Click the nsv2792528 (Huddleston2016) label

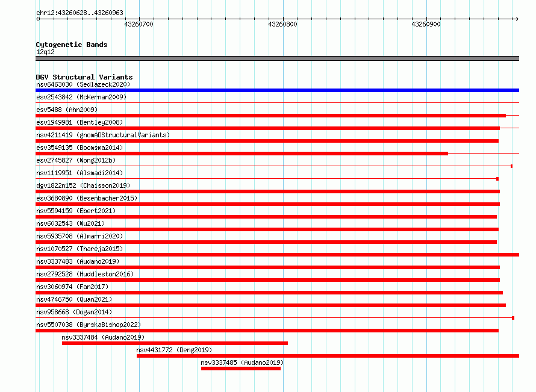tap(85, 274)
